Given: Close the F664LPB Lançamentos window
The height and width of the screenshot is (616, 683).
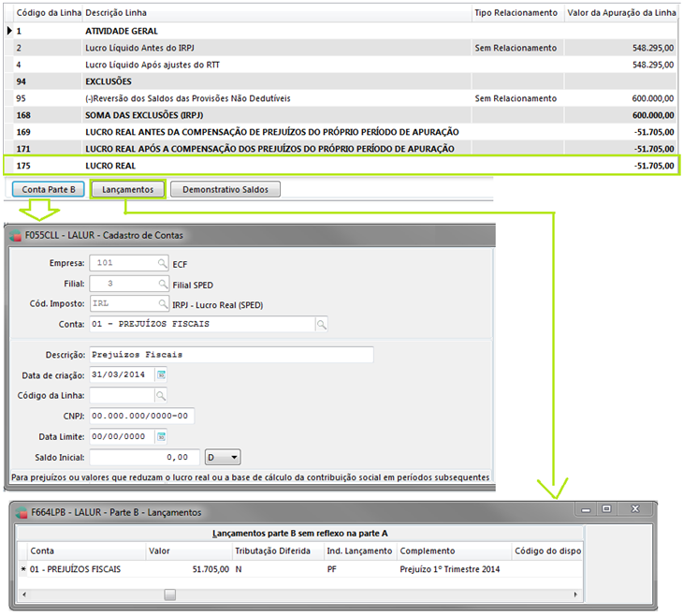Looking at the screenshot, I should point(635,509).
